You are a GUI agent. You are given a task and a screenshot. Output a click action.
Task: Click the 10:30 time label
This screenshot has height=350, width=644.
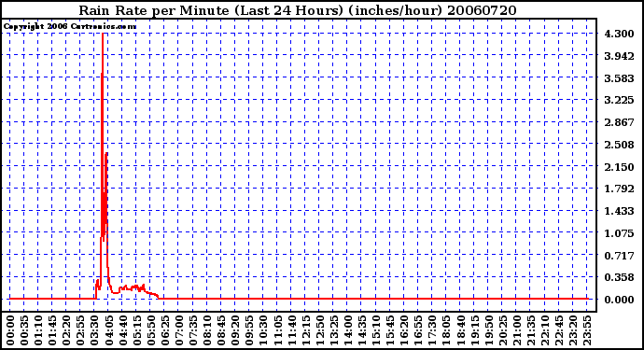click(263, 330)
